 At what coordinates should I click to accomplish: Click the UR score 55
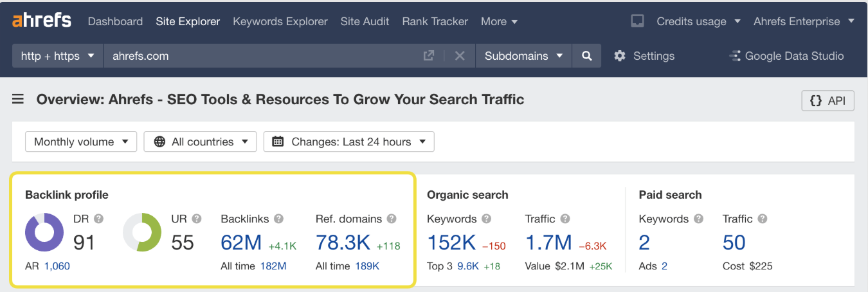183,242
